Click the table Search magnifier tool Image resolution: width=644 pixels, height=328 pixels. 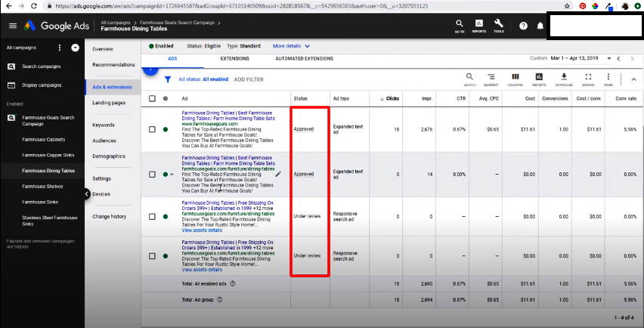pos(469,79)
